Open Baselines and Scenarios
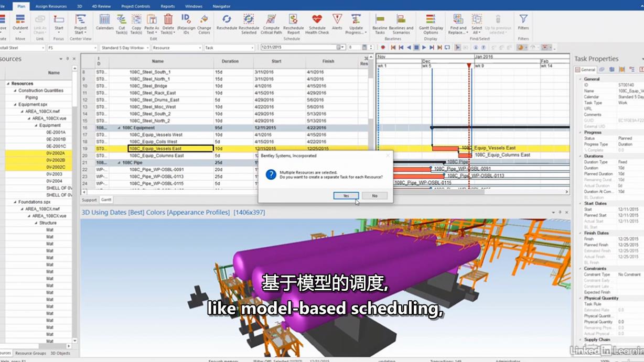This screenshot has width=644, height=362. [x=401, y=24]
